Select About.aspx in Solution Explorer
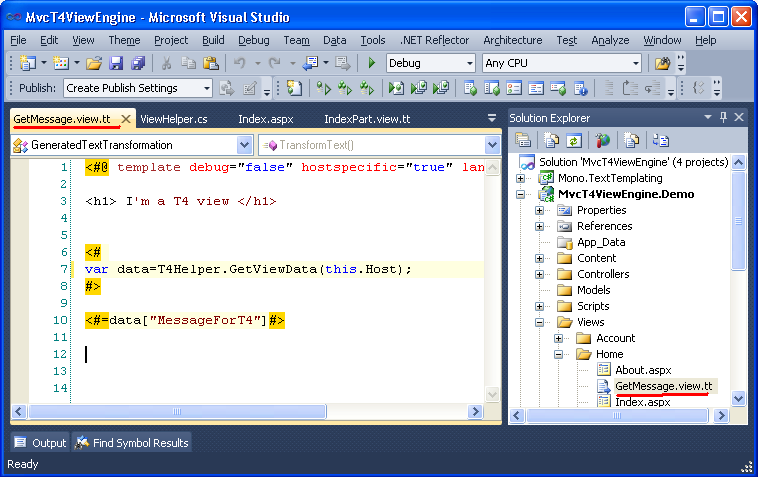 coord(643,370)
